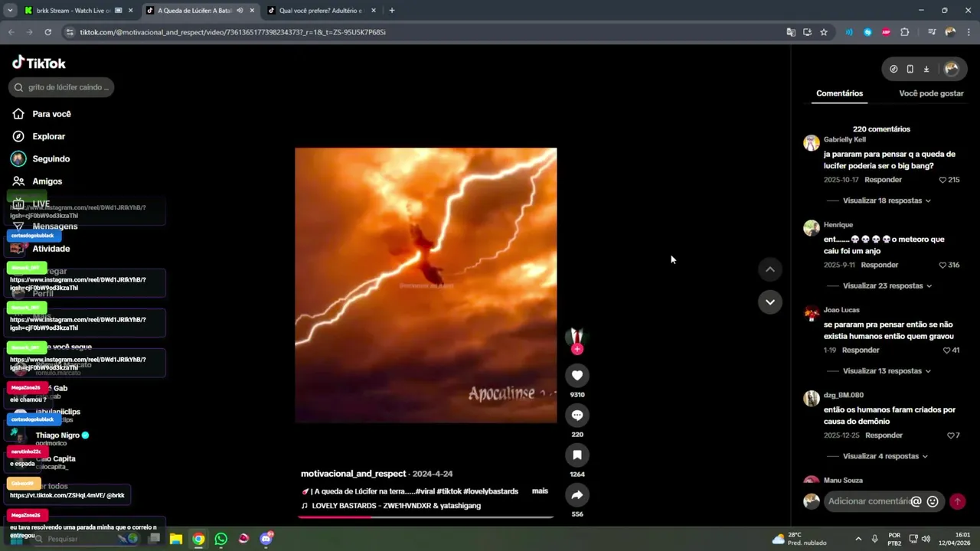Seek on the video progress bar
The image size is (980, 551).
(x=426, y=517)
